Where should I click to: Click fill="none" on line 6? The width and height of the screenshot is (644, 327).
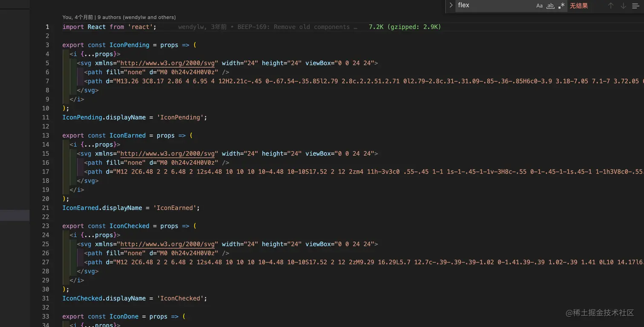[126, 72]
